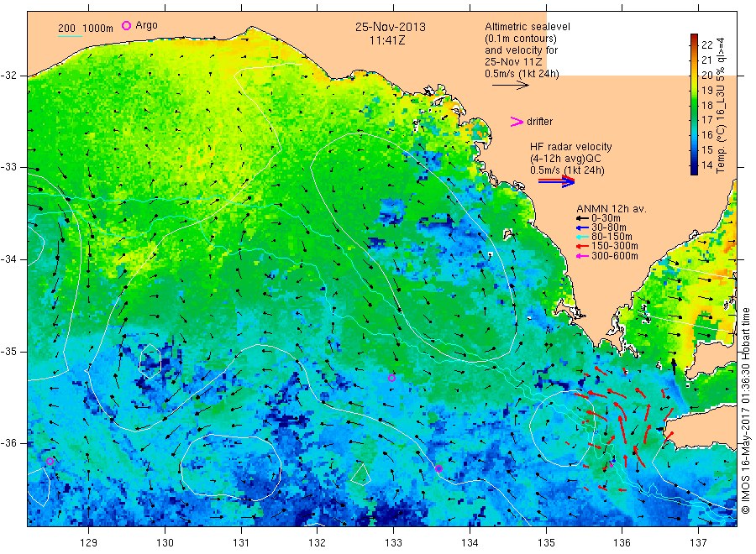The height and width of the screenshot is (554, 756).
Task: Click the 18 degree colorbar label
Action: [x=706, y=105]
